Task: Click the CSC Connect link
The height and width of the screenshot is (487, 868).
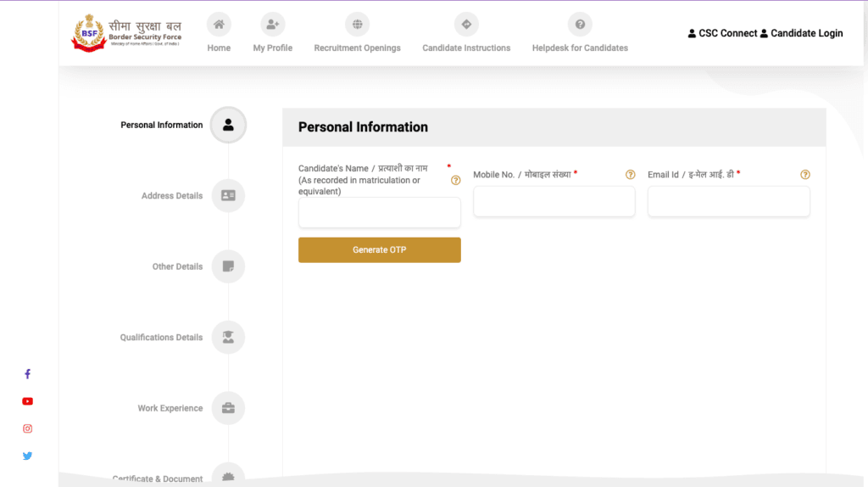Action: [722, 33]
